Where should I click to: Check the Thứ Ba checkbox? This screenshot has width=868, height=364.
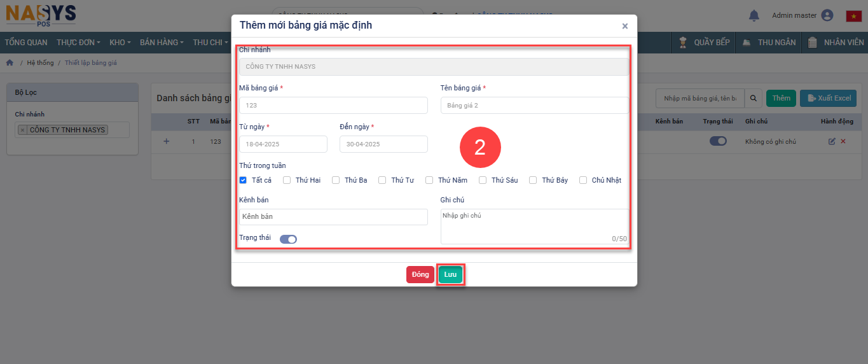point(336,180)
